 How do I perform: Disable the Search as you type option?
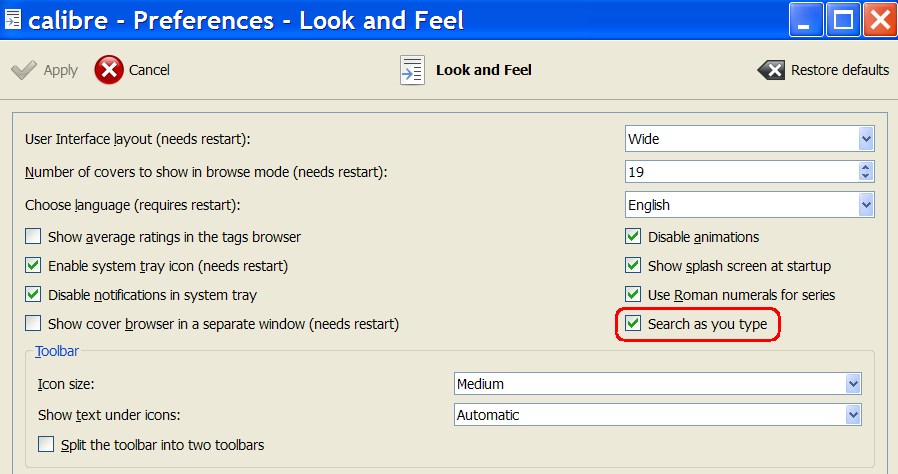click(633, 324)
